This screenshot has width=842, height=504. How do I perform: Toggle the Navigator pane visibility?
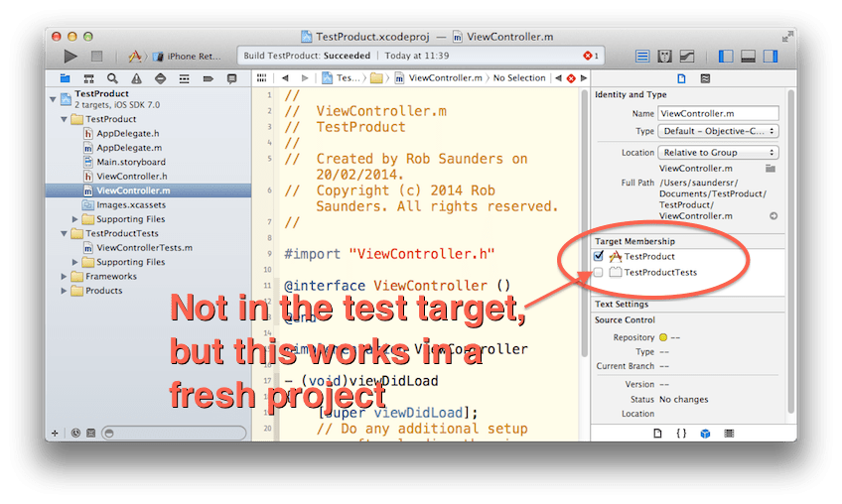click(x=726, y=56)
